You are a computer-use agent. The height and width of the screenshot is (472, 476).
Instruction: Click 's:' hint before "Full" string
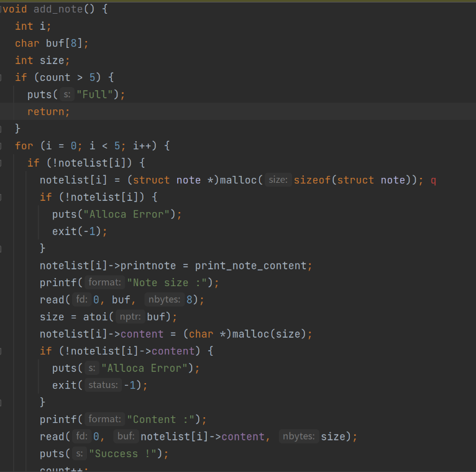click(66, 95)
